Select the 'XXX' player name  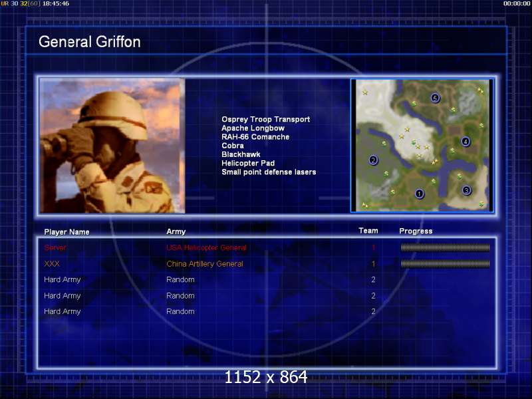click(52, 263)
